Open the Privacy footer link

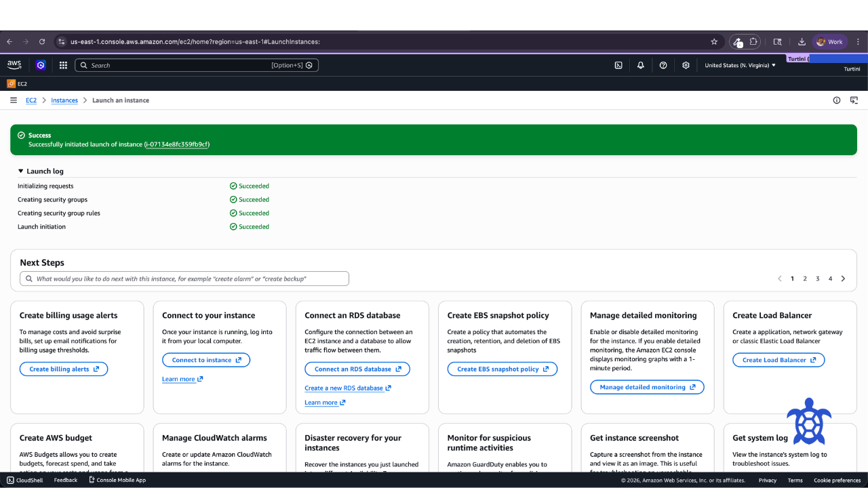coord(768,480)
